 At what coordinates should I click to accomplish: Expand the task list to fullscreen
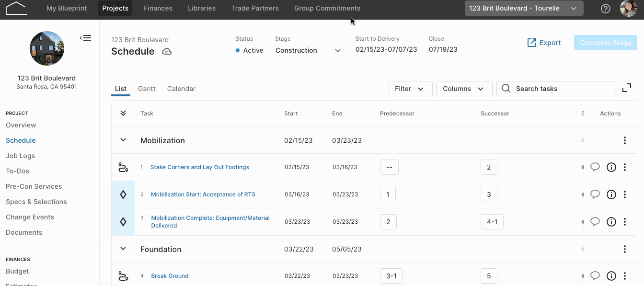tap(627, 88)
